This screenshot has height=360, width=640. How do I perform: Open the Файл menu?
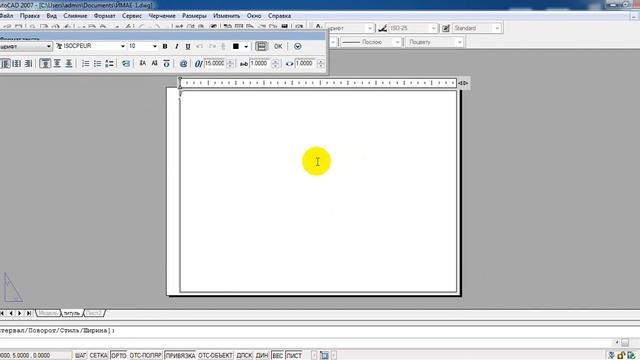[x=7, y=16]
